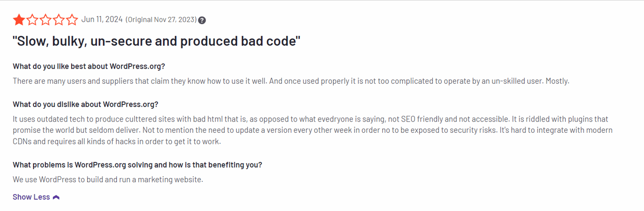Open the question mark help icon beside original date
The width and height of the screenshot is (644, 211).
202,20
